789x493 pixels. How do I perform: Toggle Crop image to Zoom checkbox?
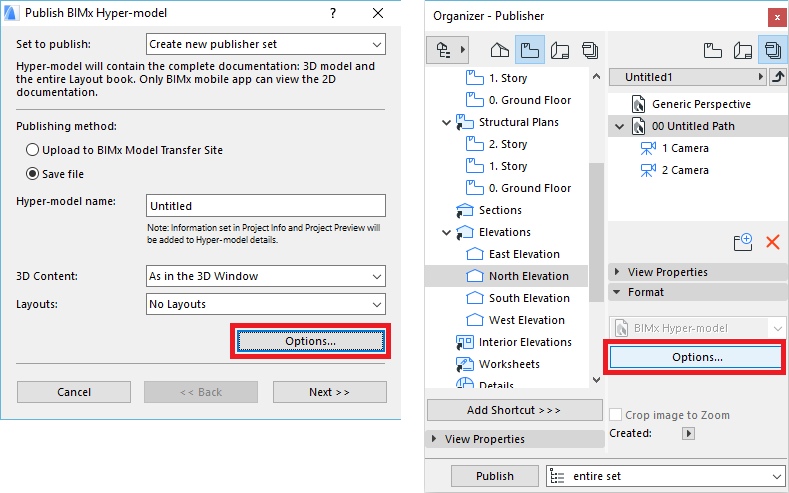pyautogui.click(x=615, y=415)
